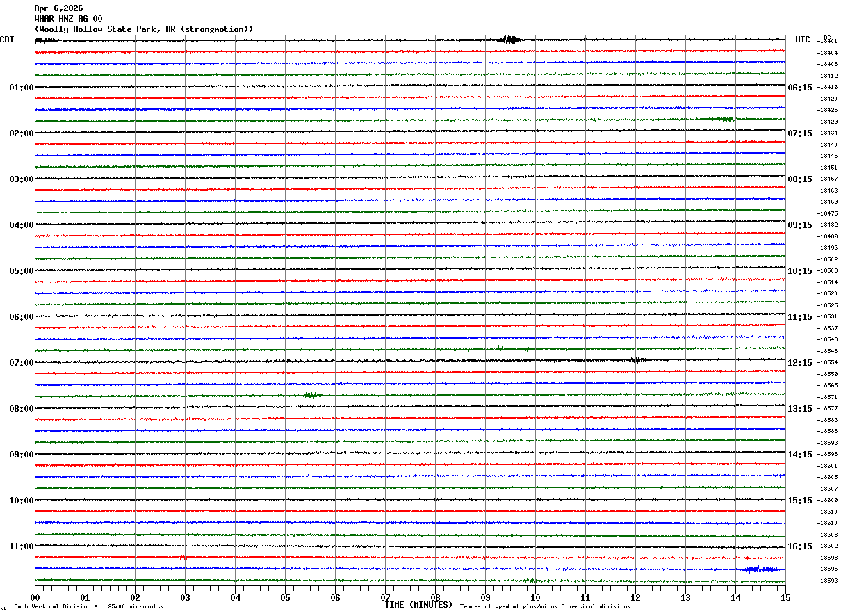
Task: Select the '08:00' CDT time label
Action: [21, 409]
